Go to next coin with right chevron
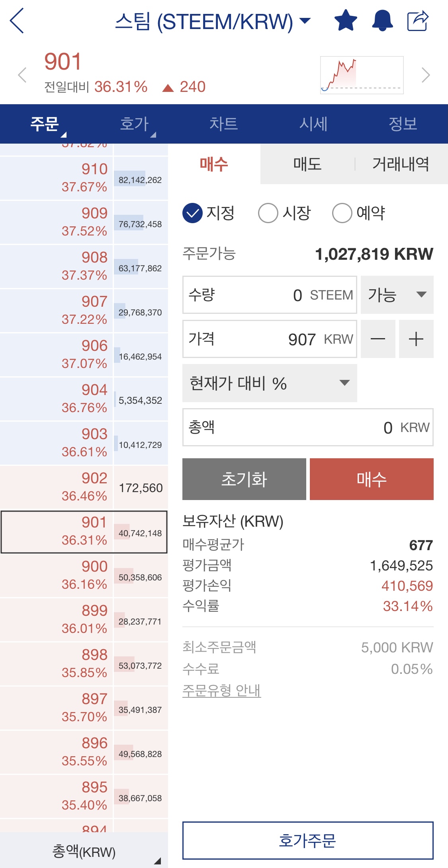The width and height of the screenshot is (448, 868). tap(426, 75)
